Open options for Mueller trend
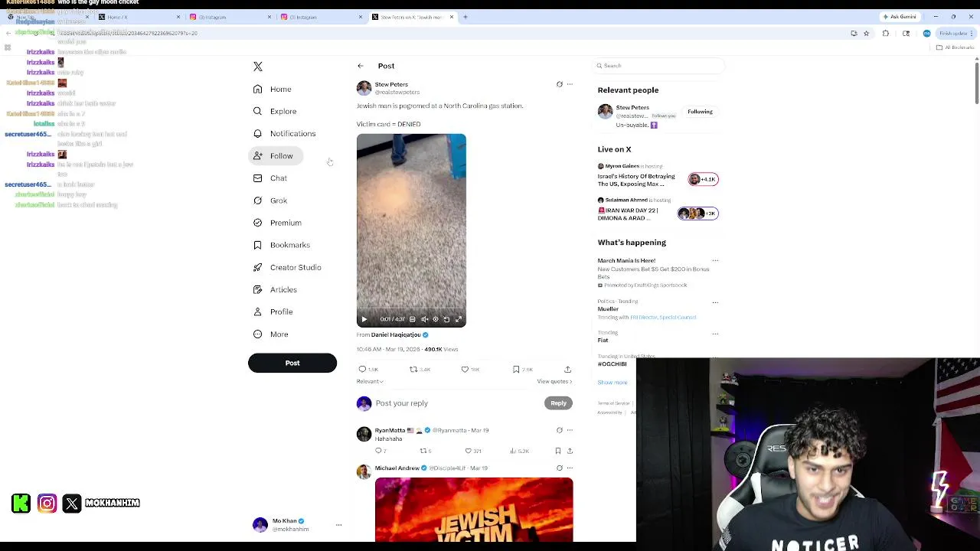Screen dimensions: 980x551 click(715, 302)
